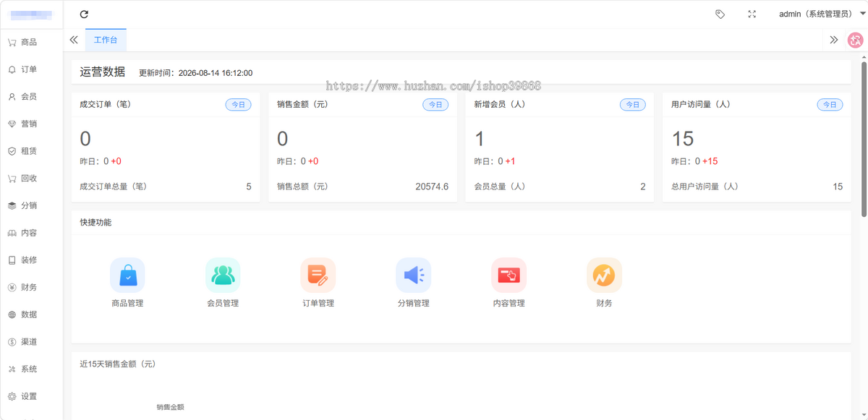
Task: Click the 会员管理 people icon
Action: point(223,275)
